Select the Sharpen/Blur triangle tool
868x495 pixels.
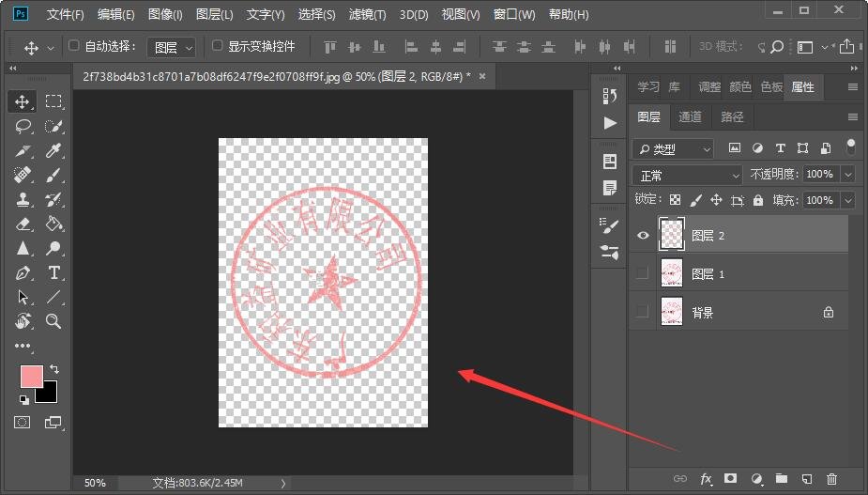point(23,248)
